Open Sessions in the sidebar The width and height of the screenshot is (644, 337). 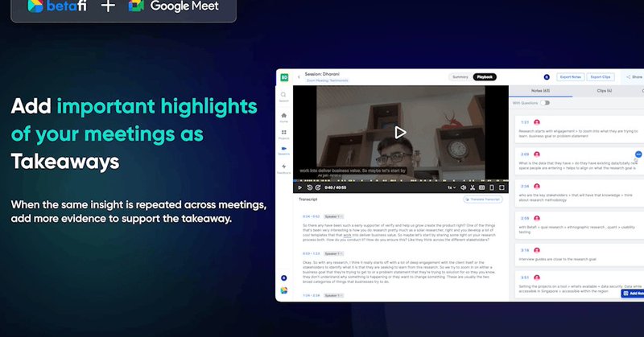click(x=284, y=150)
